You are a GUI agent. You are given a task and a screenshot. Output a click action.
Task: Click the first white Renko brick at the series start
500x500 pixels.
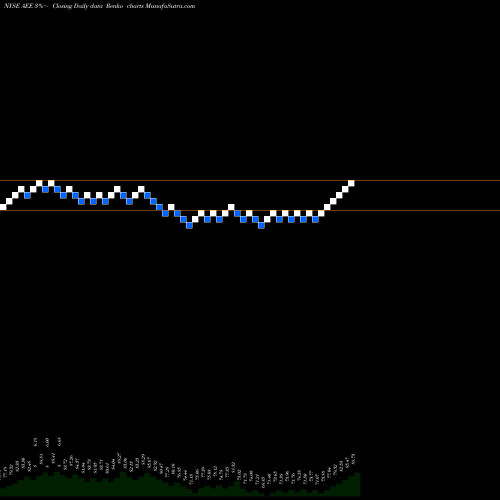click(x=3, y=207)
